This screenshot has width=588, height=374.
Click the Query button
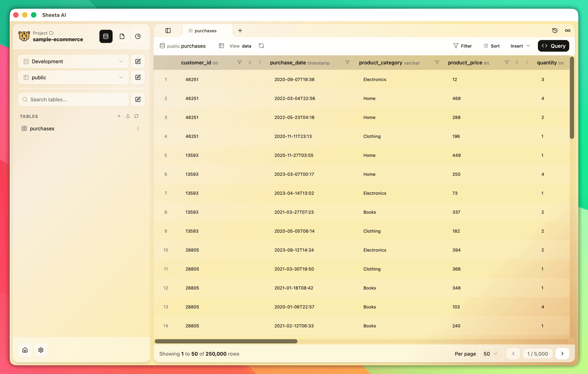tap(553, 46)
